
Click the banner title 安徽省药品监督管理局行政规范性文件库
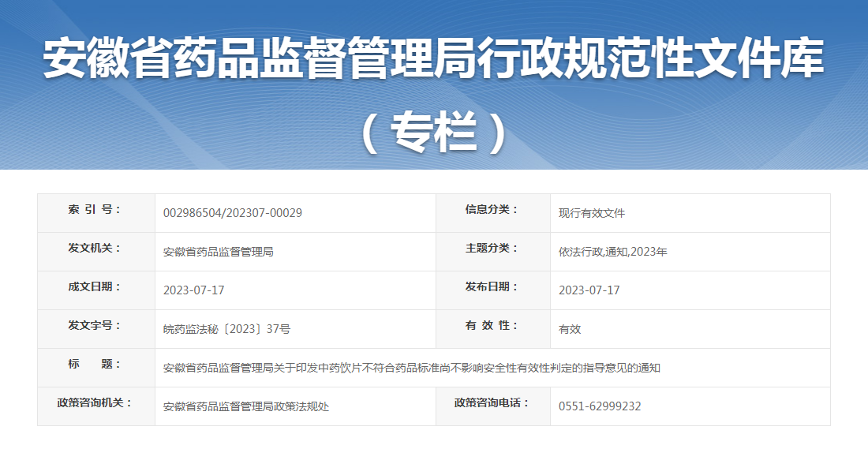click(x=434, y=58)
